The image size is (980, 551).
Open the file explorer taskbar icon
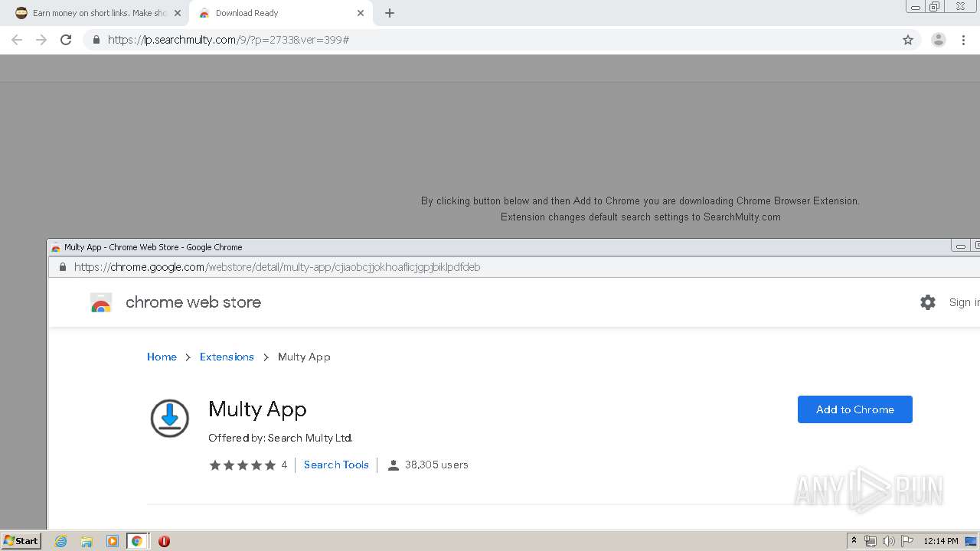coord(87,541)
